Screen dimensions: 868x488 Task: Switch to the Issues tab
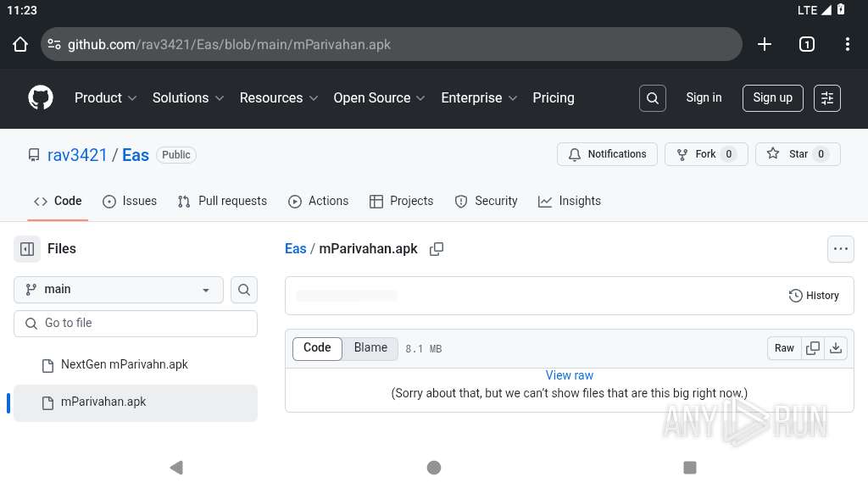coord(130,202)
